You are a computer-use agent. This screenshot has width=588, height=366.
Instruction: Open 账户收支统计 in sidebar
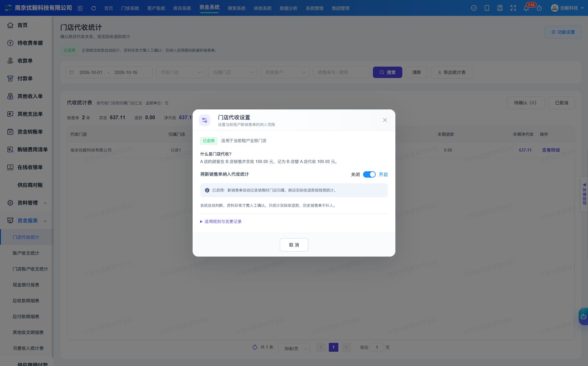(26, 253)
